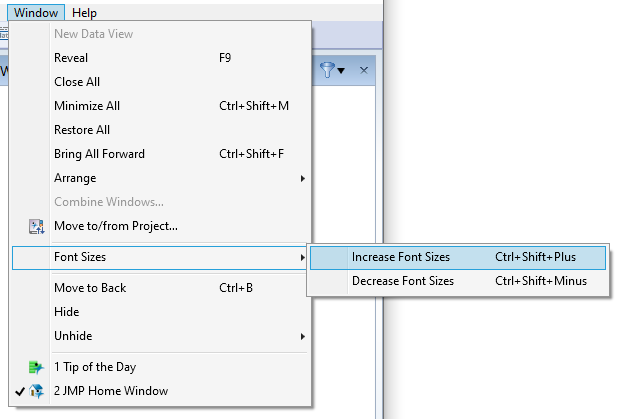The width and height of the screenshot is (618, 419).
Task: Open the Help menu
Action: click(x=85, y=13)
